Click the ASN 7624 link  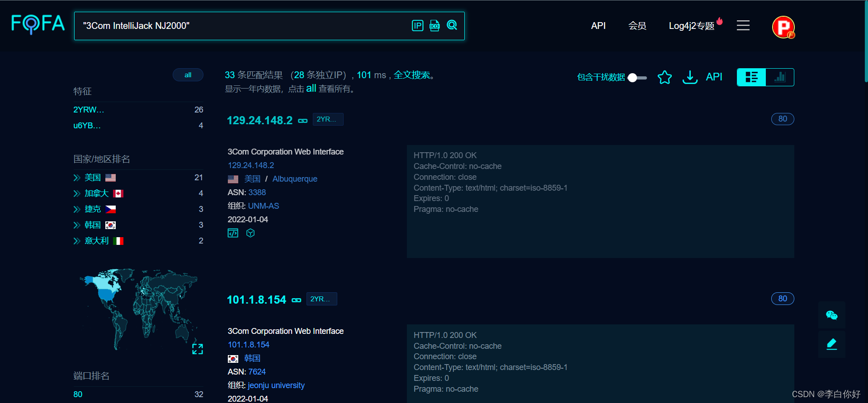tap(257, 372)
